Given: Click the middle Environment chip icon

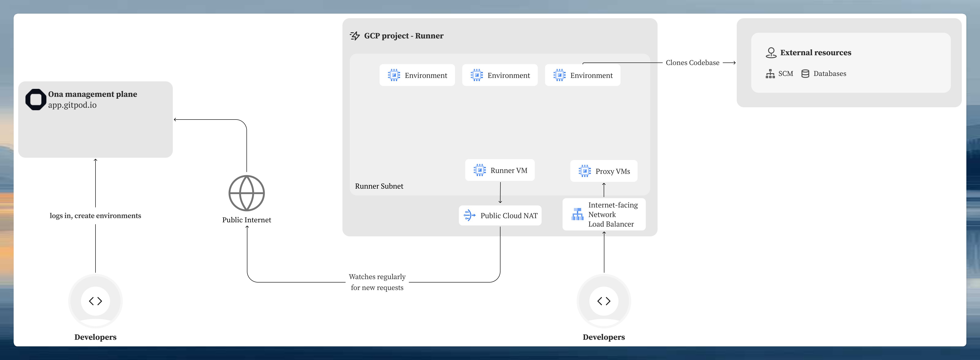Looking at the screenshot, I should point(477,75).
